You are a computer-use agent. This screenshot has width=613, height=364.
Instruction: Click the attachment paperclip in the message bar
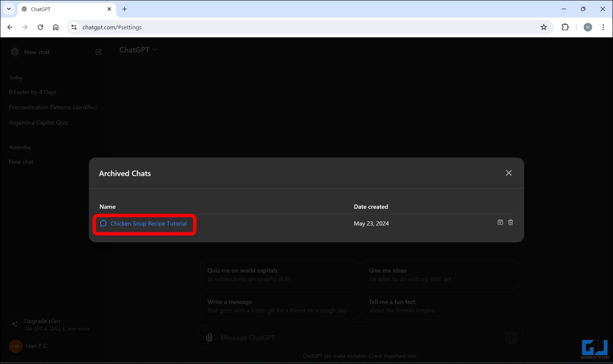point(209,337)
